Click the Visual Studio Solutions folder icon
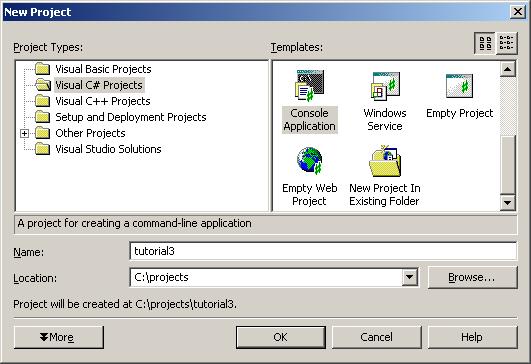531x364 pixels. (x=43, y=149)
